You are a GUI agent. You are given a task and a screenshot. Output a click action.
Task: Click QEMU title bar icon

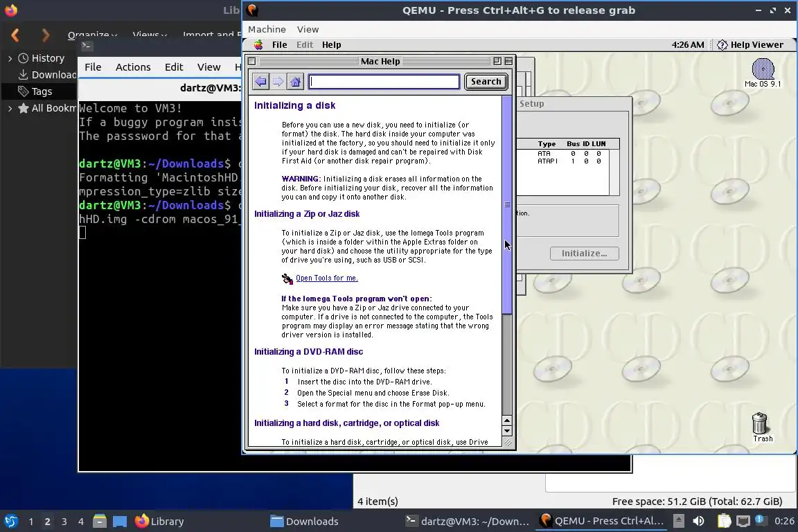[x=252, y=10]
